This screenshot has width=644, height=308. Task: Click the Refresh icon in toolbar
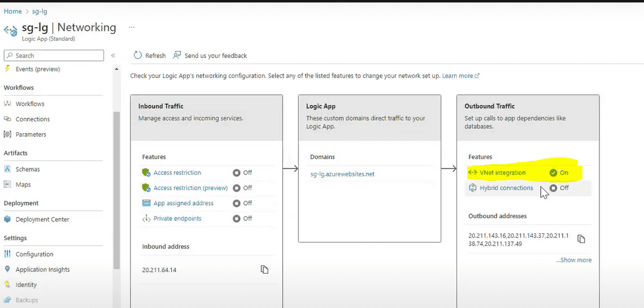pyautogui.click(x=138, y=55)
